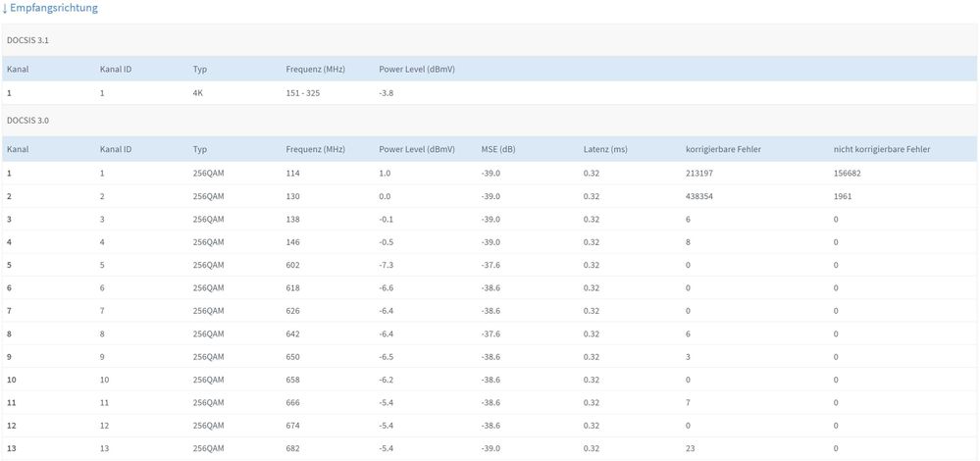Click MSE value -37.6 in the 602 MHz row
This screenshot has height=461, width=980.
[x=490, y=265]
